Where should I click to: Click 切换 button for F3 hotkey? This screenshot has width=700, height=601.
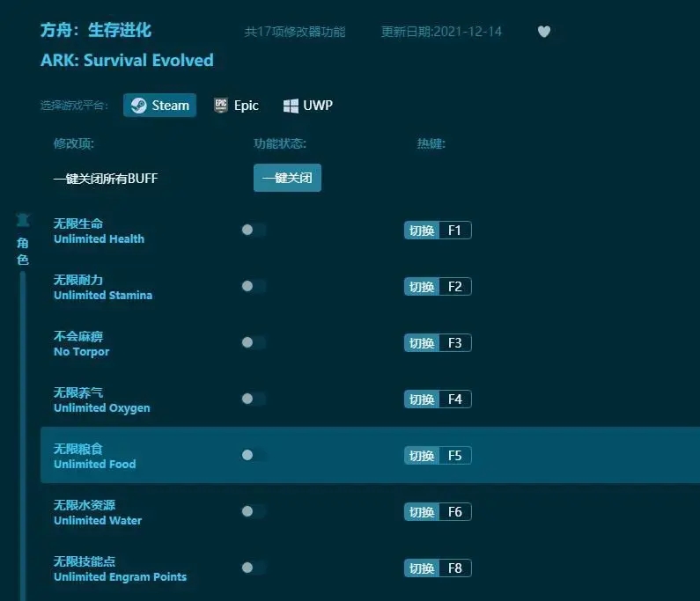pyautogui.click(x=422, y=342)
